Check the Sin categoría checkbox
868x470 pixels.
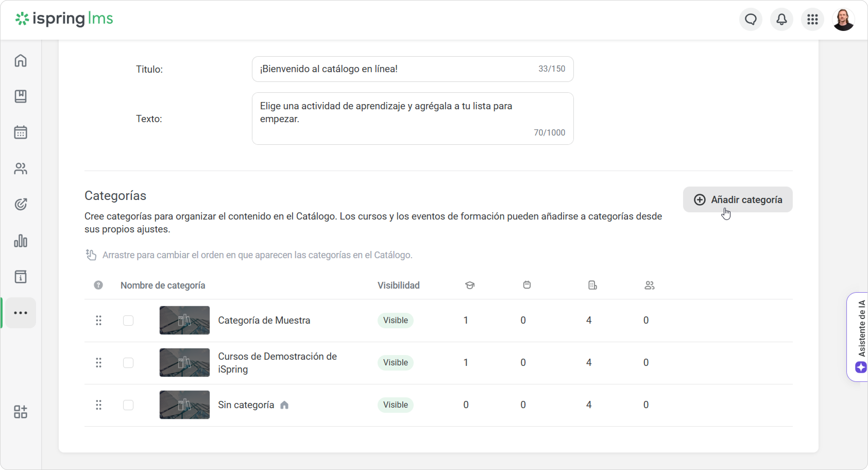click(x=128, y=405)
